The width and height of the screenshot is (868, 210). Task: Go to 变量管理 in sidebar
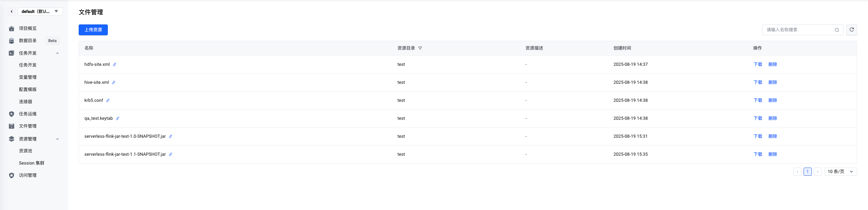28,77
